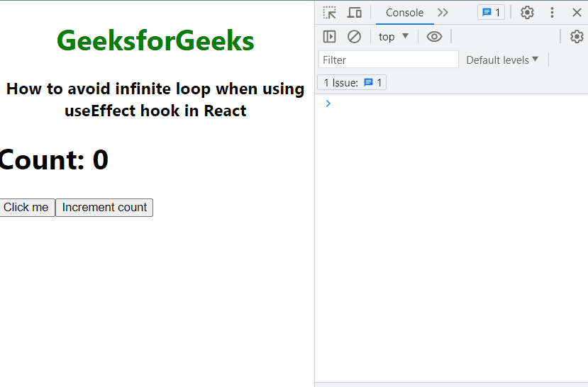The height and width of the screenshot is (387, 588).
Task: Open the top JavaScript context dropdown
Action: point(394,37)
